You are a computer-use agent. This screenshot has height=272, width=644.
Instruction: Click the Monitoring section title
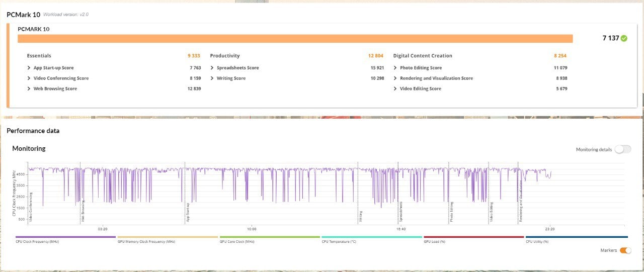coord(29,149)
